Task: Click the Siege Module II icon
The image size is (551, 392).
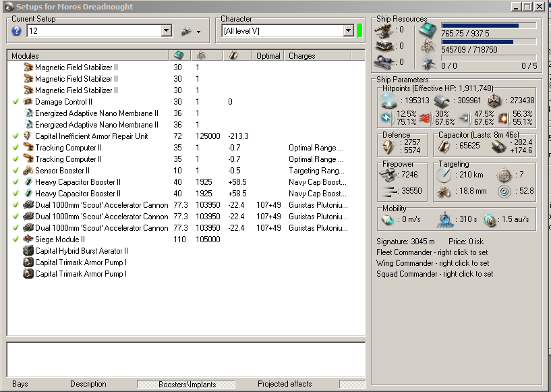Action: [x=28, y=240]
